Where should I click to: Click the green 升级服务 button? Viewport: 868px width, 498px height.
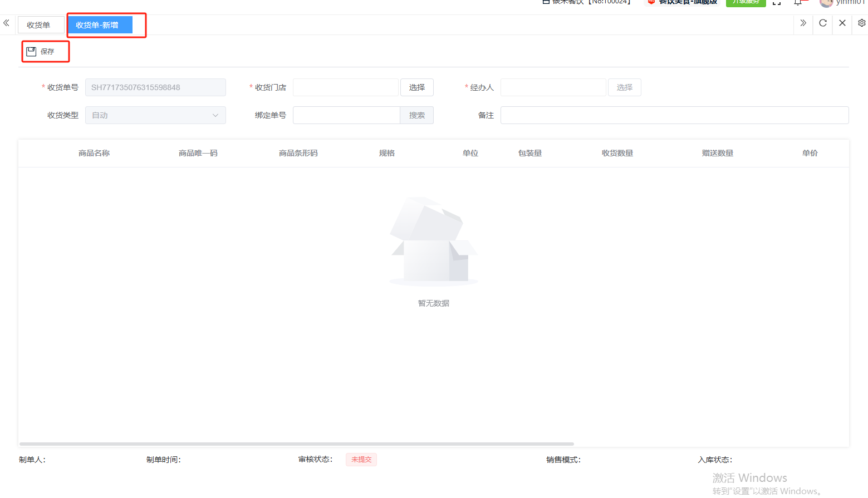click(746, 2)
